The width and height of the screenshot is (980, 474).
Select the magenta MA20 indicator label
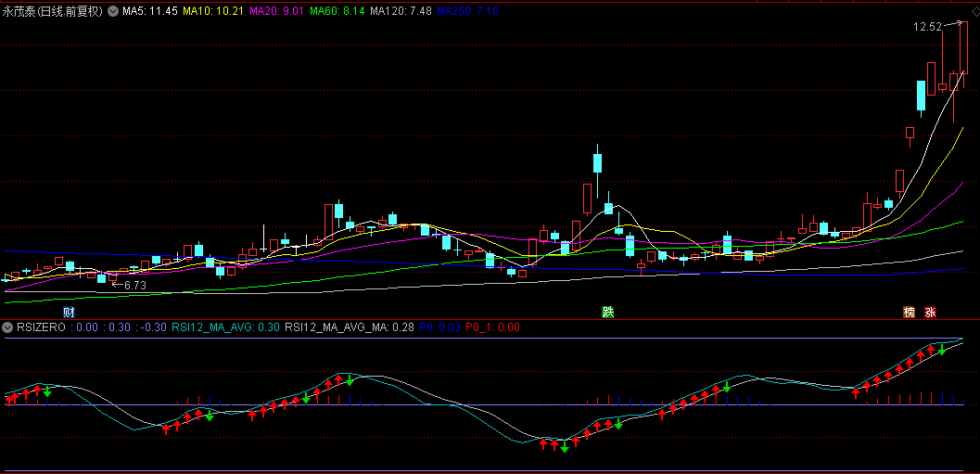tap(275, 11)
